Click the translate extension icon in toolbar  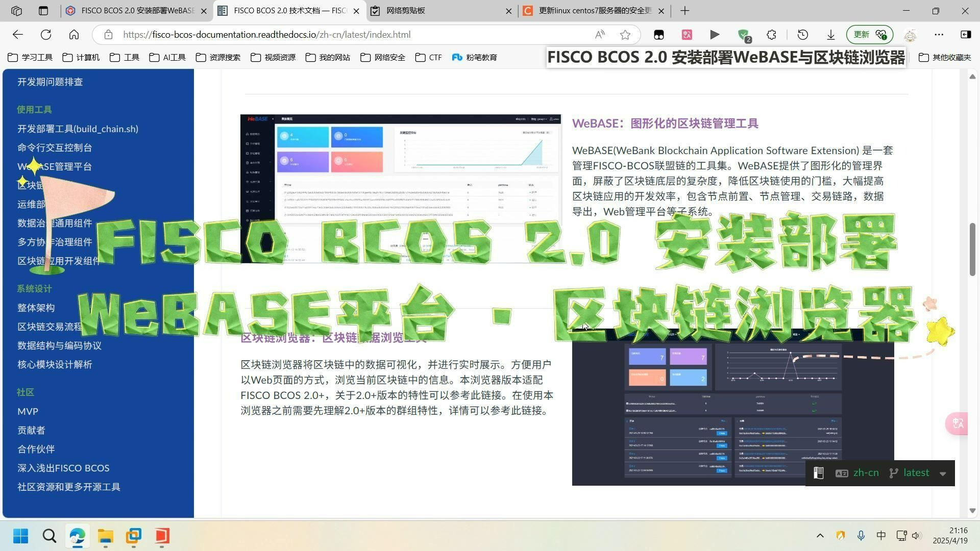click(687, 35)
